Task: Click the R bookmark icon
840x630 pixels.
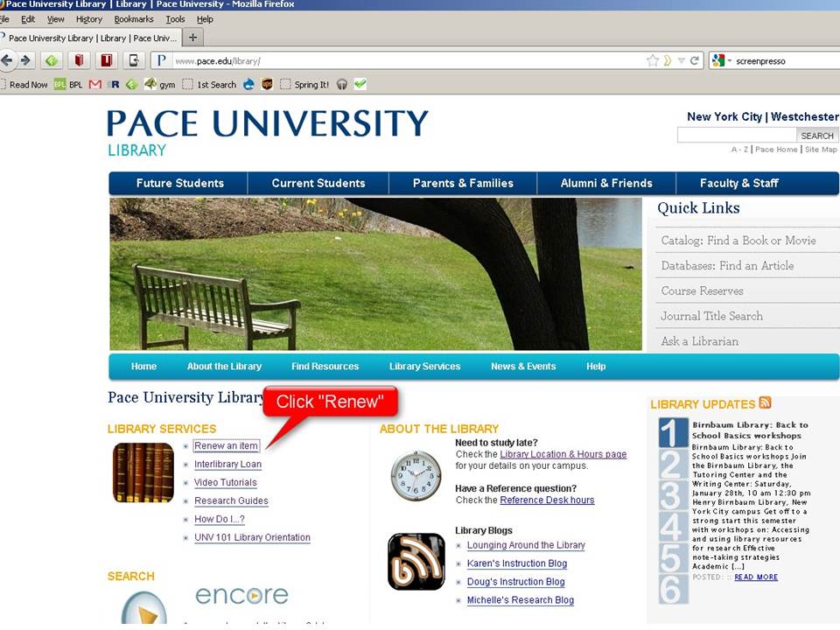Action: (x=114, y=85)
